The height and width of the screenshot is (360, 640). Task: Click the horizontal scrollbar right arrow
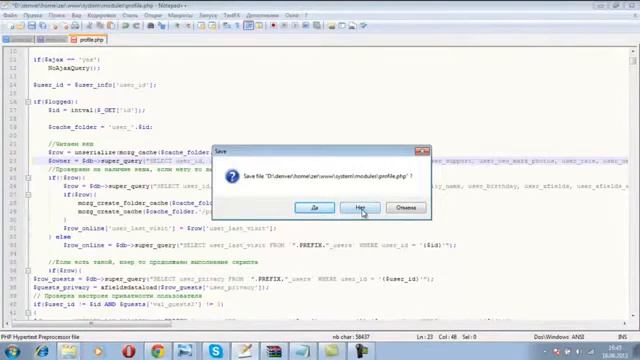click(x=624, y=324)
